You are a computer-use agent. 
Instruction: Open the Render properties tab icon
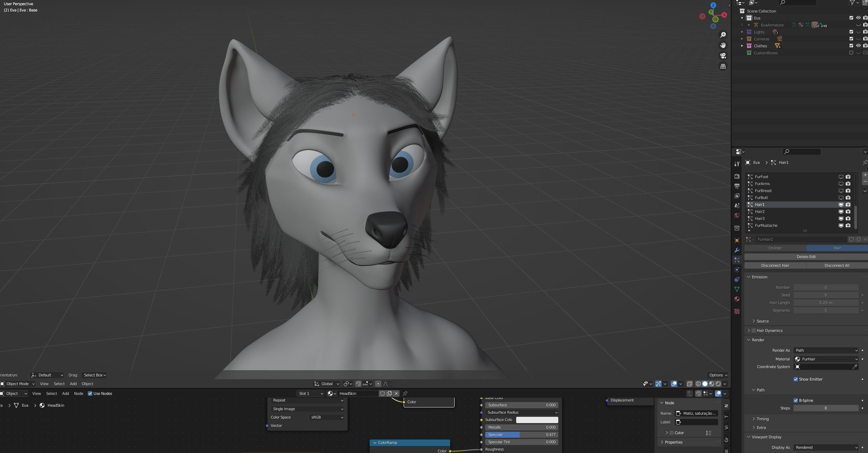coord(737,176)
